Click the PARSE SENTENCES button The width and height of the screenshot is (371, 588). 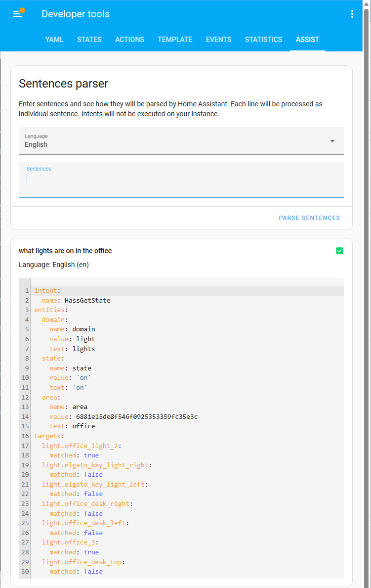tap(309, 218)
